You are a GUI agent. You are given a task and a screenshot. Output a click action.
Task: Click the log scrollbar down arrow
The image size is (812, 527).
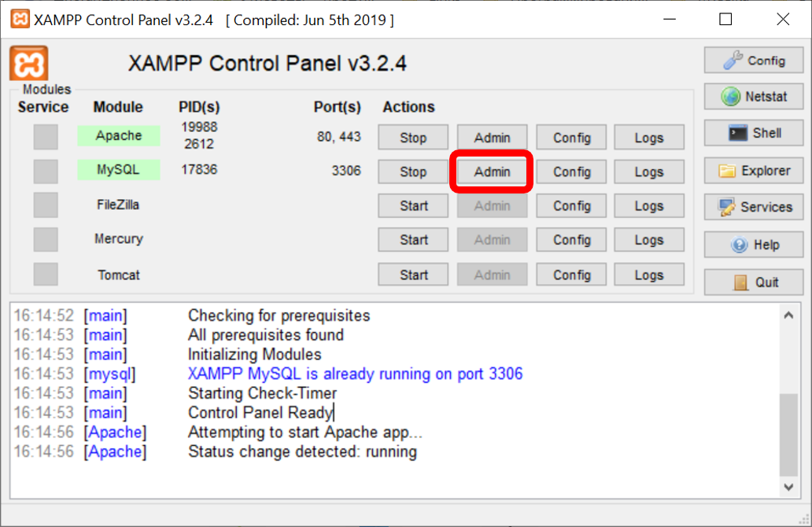click(788, 487)
